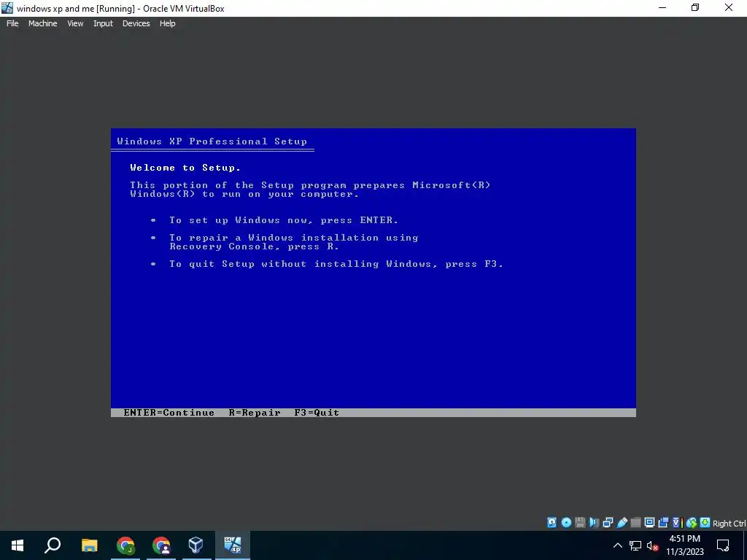The height and width of the screenshot is (560, 747).
Task: Click the 'Recovery Console, press R.' line
Action: click(255, 246)
